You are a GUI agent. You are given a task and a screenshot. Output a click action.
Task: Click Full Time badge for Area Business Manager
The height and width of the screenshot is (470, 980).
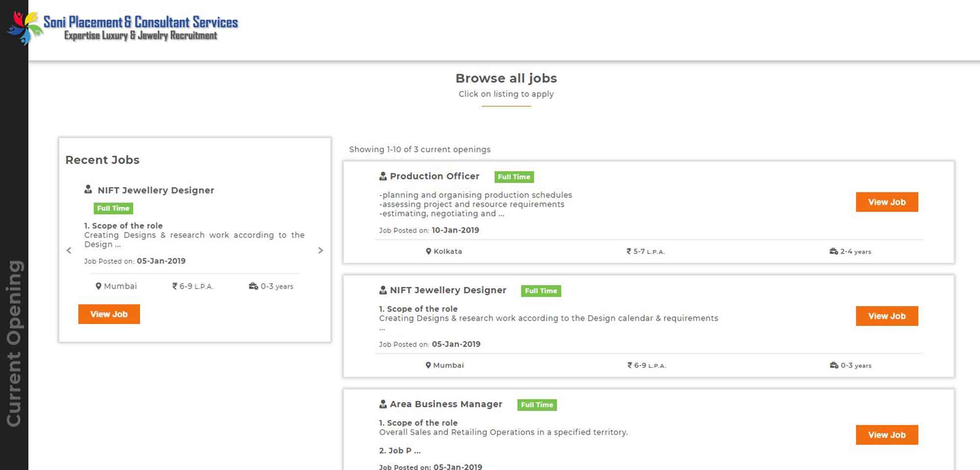pos(537,405)
